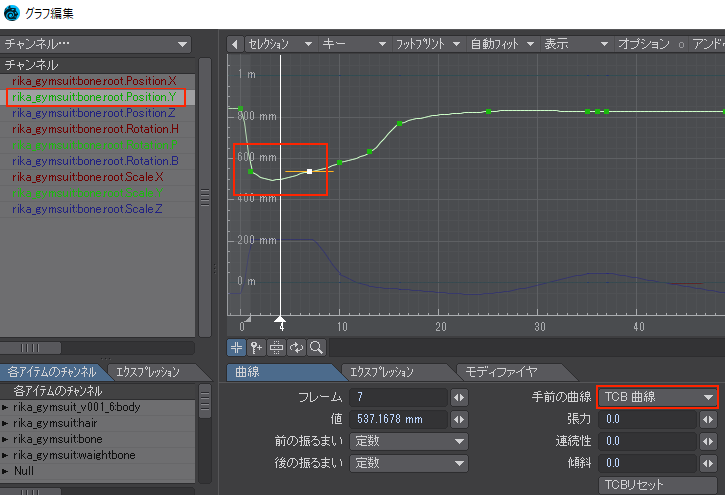Open the チャンネル… dropdown at top left
This screenshot has width=725, height=495.
96,44
